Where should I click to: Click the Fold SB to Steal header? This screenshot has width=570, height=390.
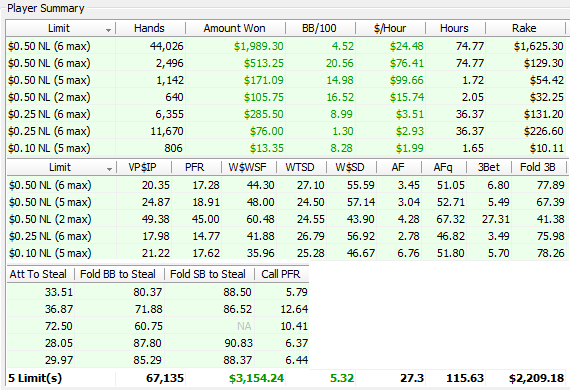(208, 274)
